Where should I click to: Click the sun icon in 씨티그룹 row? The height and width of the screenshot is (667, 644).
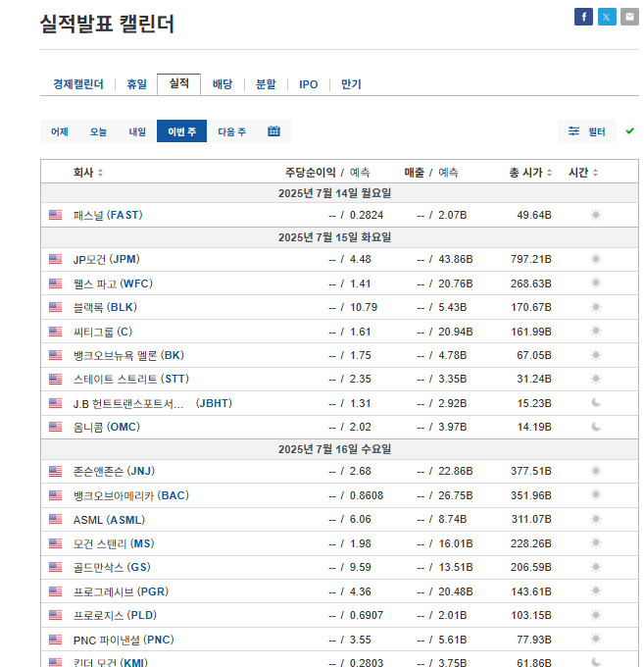pos(596,331)
